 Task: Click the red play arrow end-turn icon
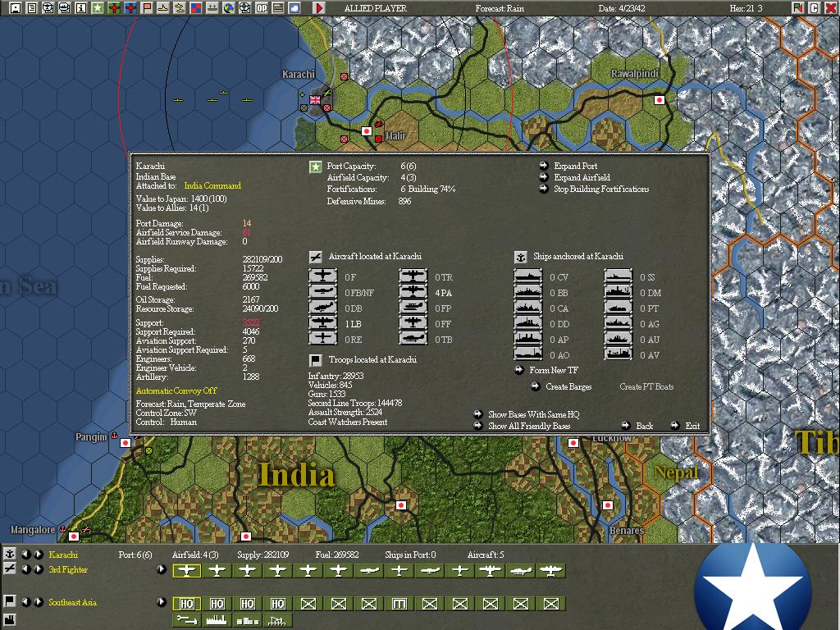(x=319, y=8)
